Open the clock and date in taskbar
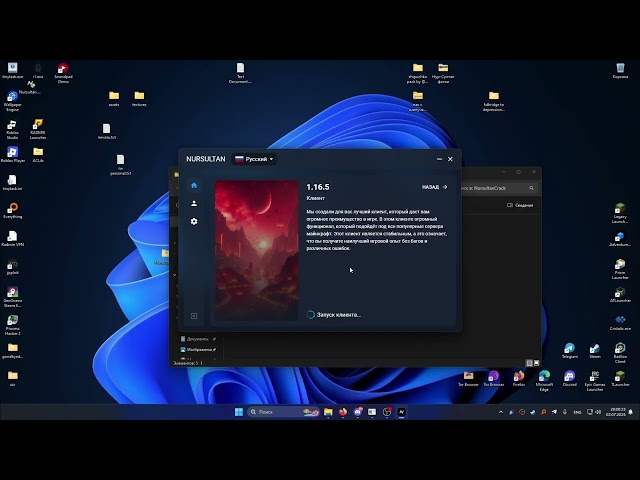This screenshot has height=480, width=640. point(616,412)
